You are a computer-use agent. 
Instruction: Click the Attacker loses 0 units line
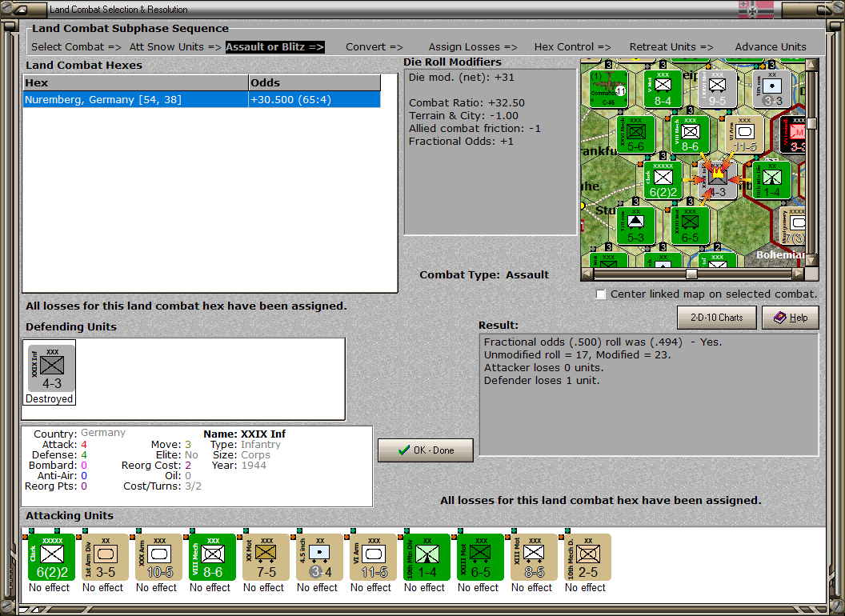(544, 368)
